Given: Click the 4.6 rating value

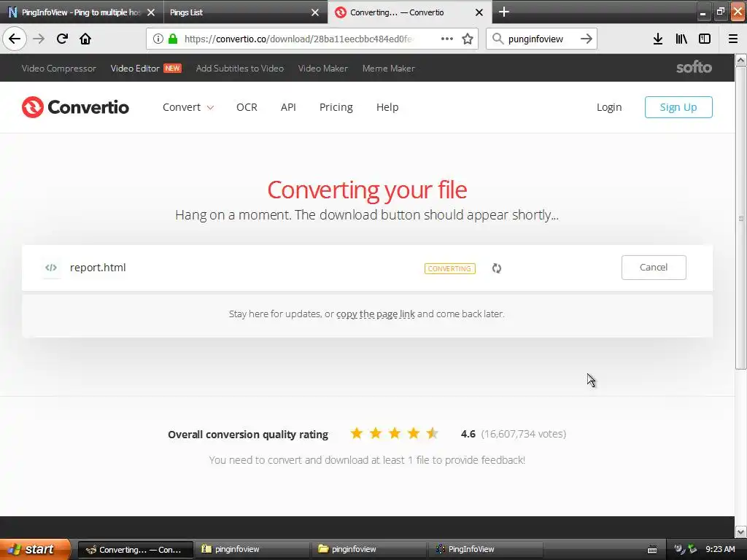Looking at the screenshot, I should click(x=468, y=434).
